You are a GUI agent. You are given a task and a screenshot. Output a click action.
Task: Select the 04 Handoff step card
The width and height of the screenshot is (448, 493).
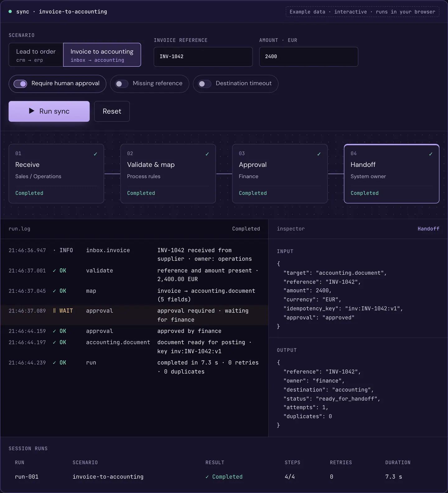click(392, 173)
